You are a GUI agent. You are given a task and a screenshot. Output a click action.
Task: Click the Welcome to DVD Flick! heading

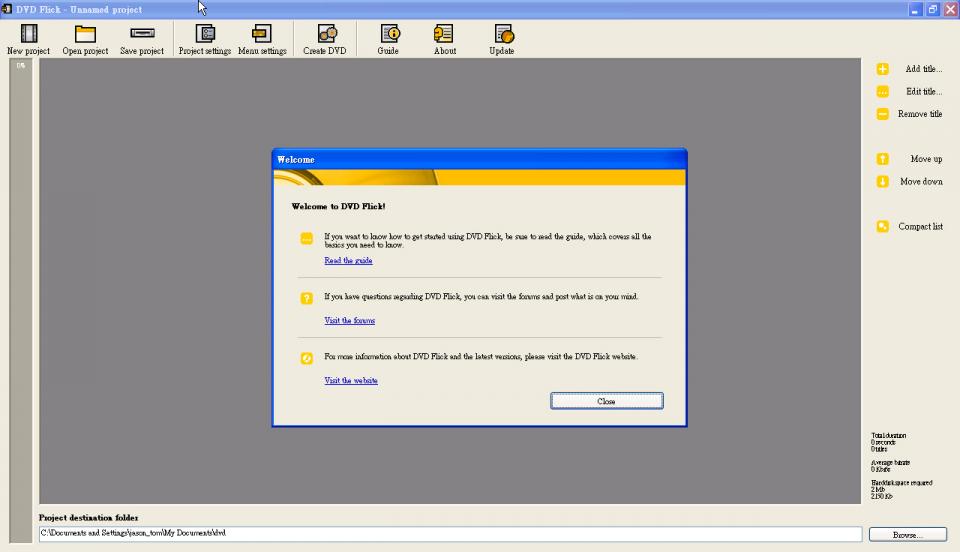[339, 207]
